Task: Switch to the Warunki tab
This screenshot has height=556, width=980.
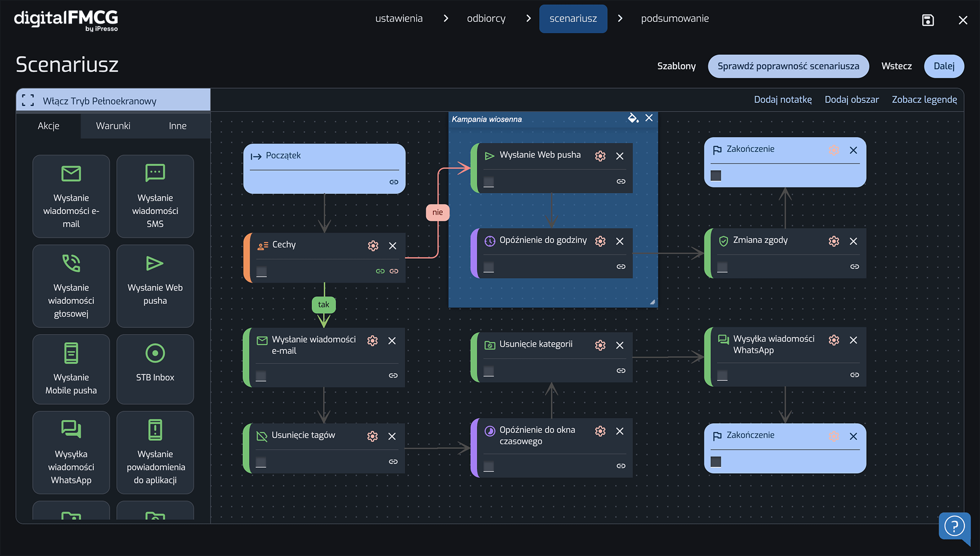Action: [x=113, y=126]
